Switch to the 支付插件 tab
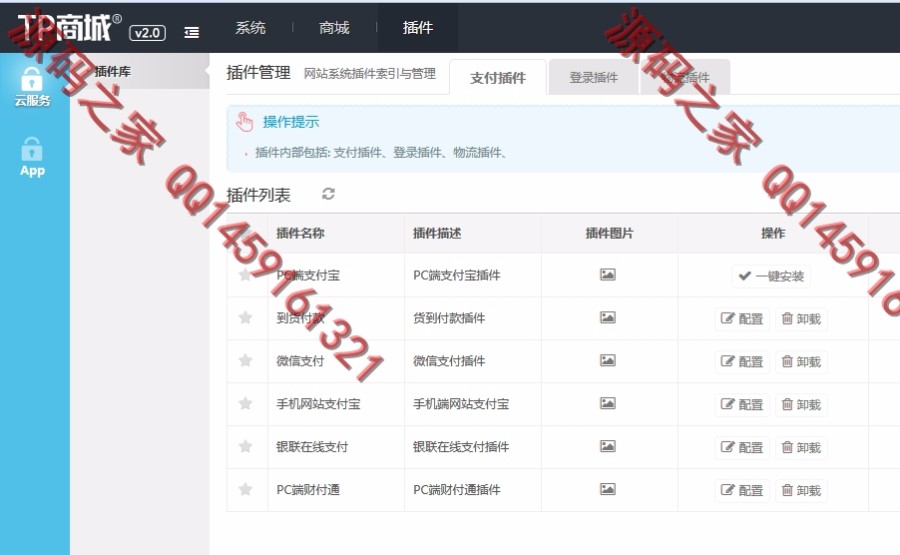 click(498, 77)
